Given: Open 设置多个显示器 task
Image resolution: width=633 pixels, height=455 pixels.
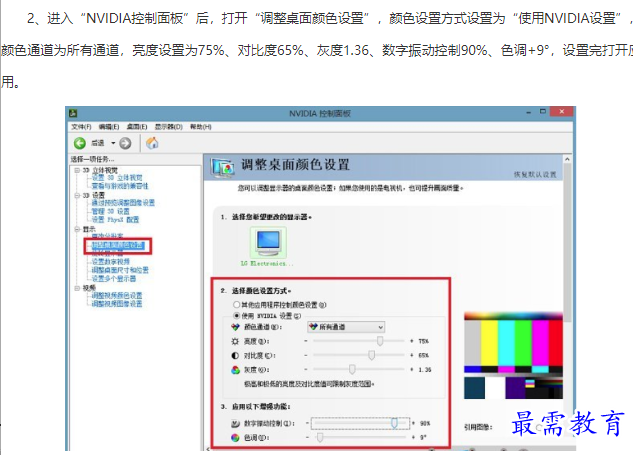Looking at the screenshot, I should pos(114,279).
